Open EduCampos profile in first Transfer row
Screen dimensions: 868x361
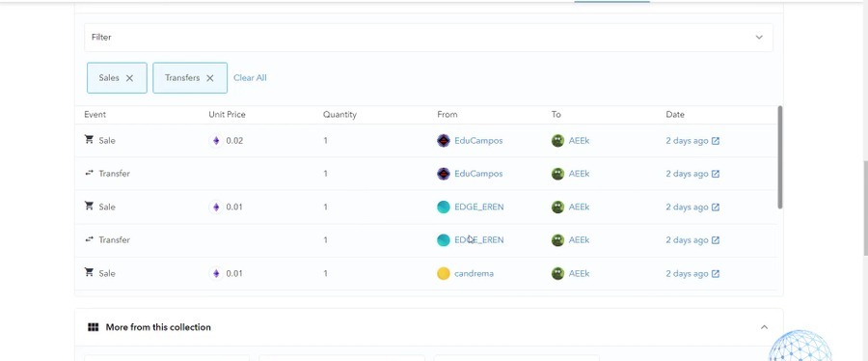pyautogui.click(x=478, y=174)
